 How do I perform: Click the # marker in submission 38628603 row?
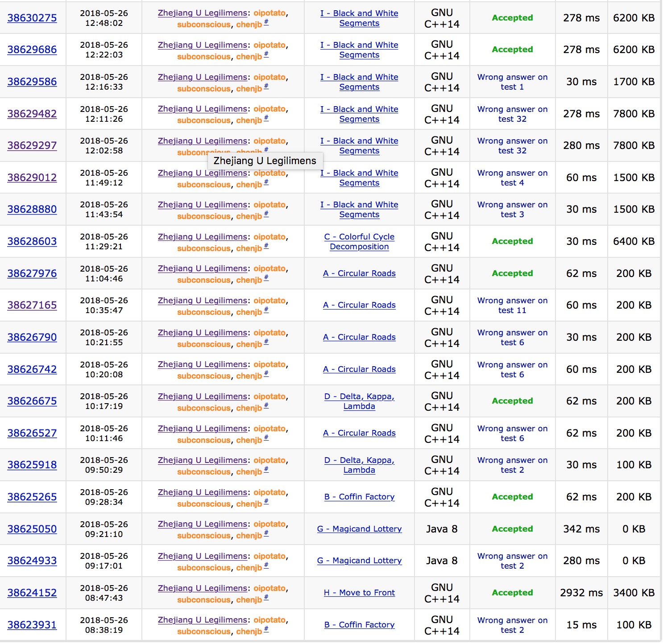(266, 246)
